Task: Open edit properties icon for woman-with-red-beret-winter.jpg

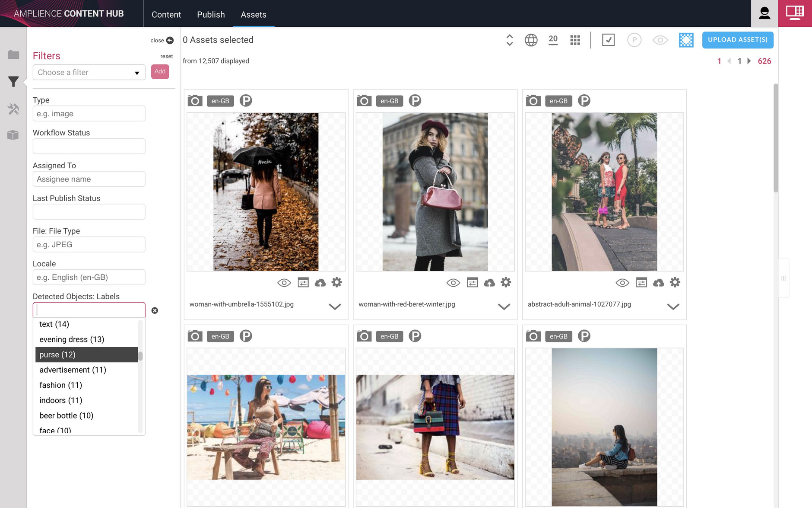Action: click(x=473, y=283)
